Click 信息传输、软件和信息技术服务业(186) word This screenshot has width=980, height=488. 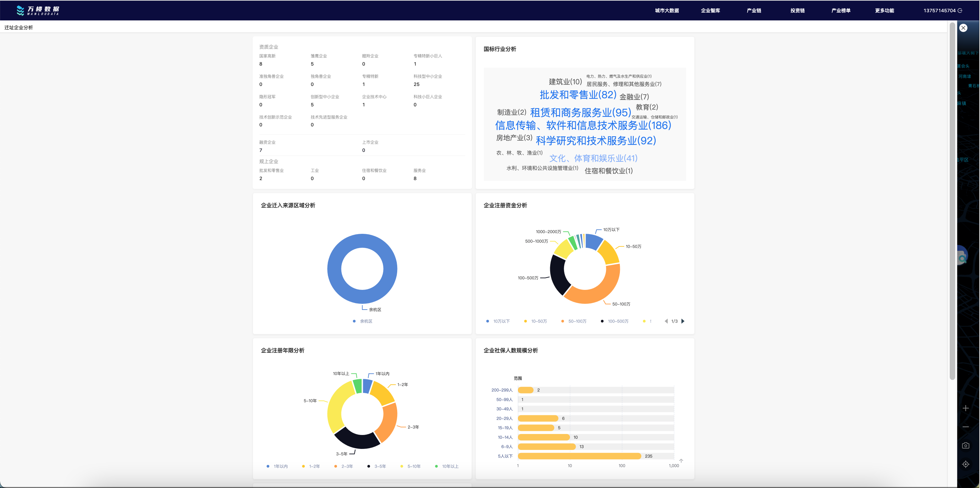click(x=583, y=125)
